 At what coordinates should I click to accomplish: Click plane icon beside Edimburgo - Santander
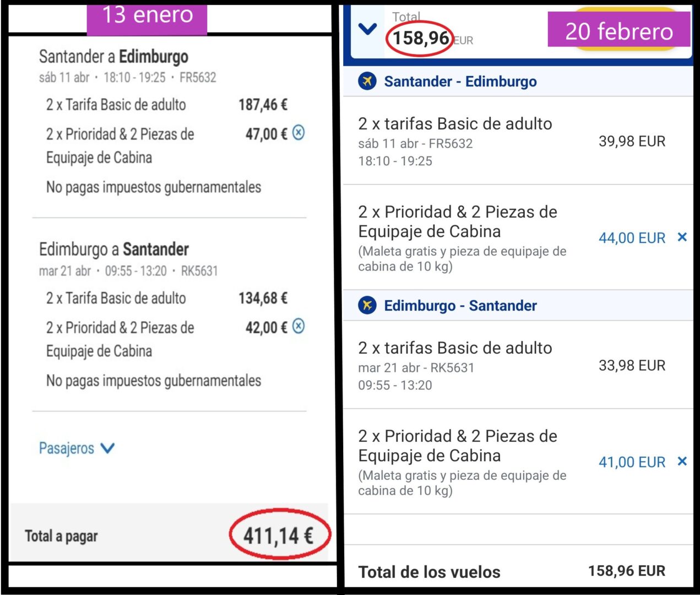(x=367, y=305)
